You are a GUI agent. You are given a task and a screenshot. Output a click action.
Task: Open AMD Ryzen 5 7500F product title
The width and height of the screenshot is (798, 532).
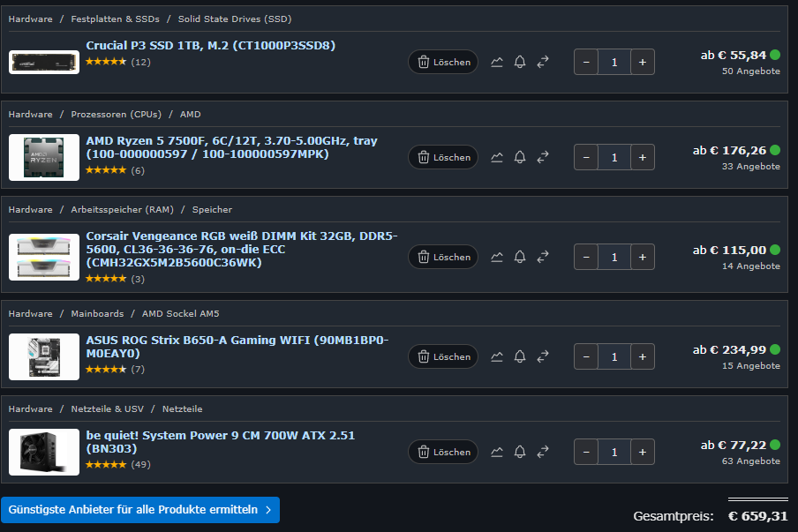point(231,147)
